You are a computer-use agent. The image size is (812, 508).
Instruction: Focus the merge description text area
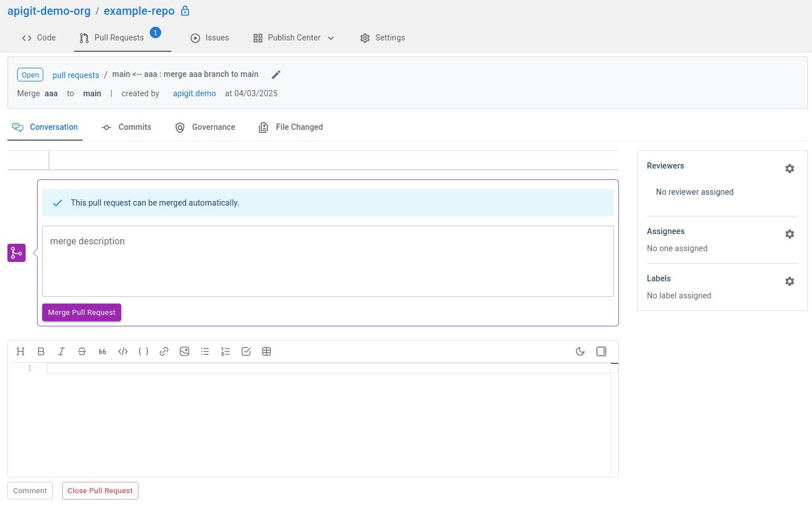coord(328,261)
